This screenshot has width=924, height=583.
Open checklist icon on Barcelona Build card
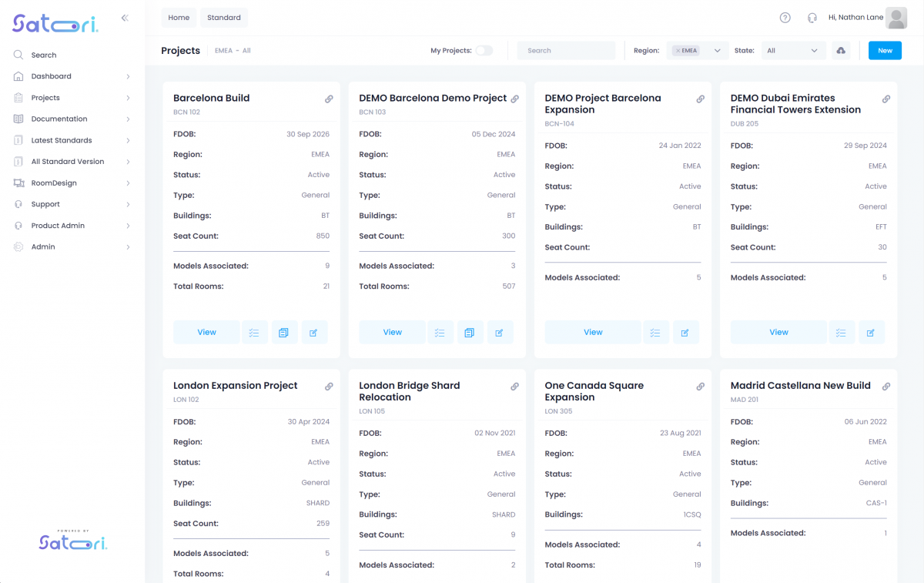pos(254,333)
